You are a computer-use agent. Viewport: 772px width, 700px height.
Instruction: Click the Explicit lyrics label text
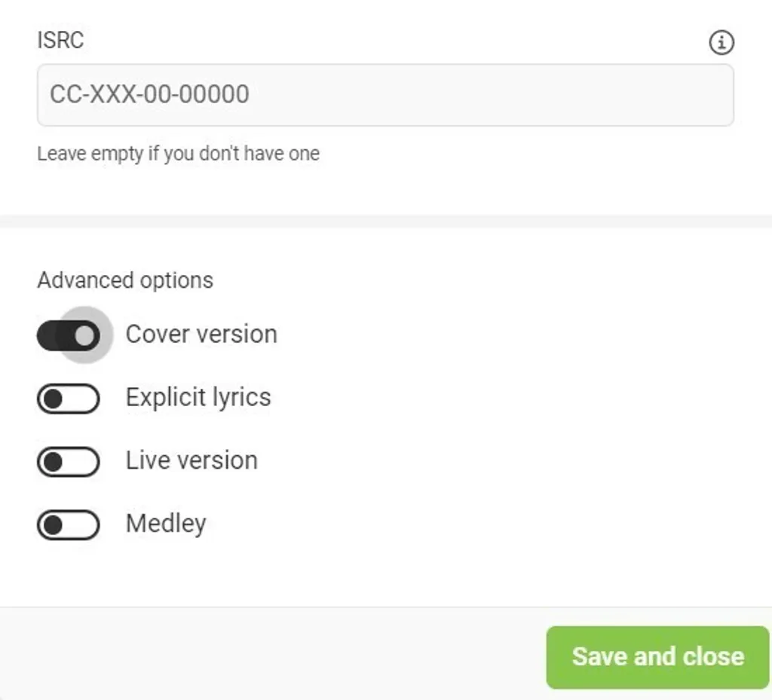pos(198,397)
